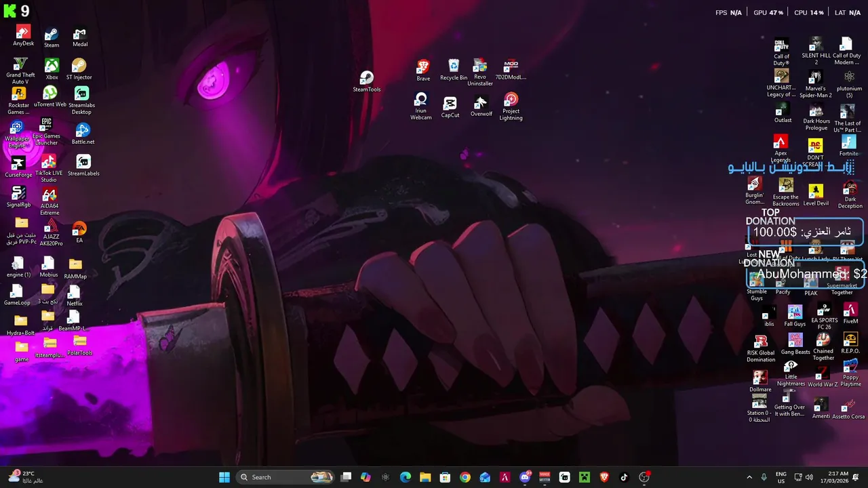
Task: Open the Epic Games Launcher icon
Action: coord(46,131)
